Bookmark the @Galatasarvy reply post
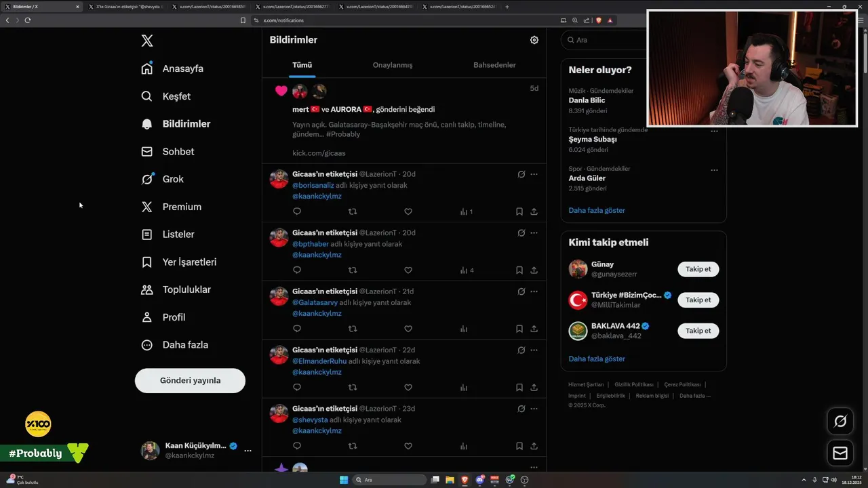868x488 pixels. coord(519,329)
